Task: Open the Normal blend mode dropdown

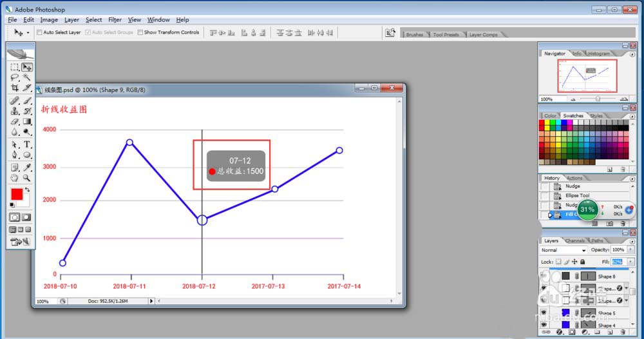Action: point(563,250)
